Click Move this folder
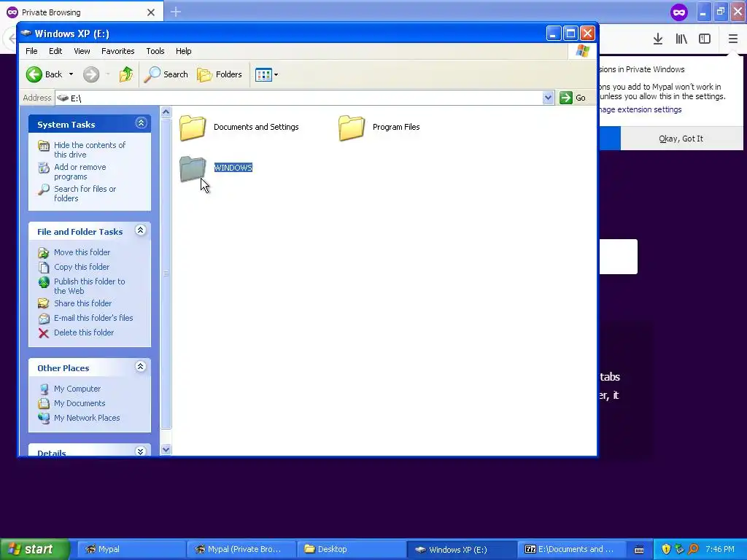Screen dimensions: 747x560 pyautogui.click(x=82, y=252)
